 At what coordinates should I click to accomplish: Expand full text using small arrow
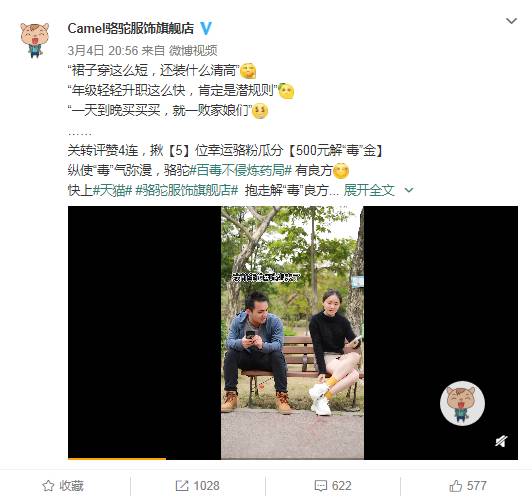(x=409, y=190)
